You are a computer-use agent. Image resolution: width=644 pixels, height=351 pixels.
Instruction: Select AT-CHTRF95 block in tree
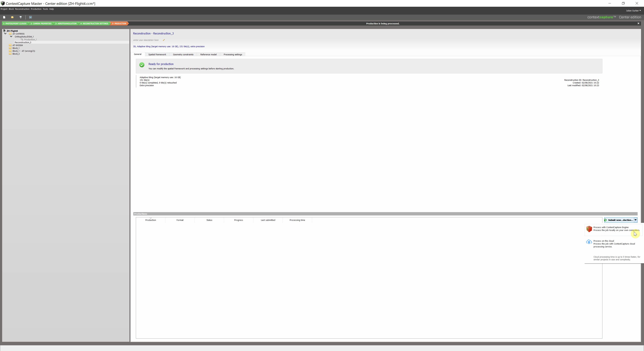point(18,34)
